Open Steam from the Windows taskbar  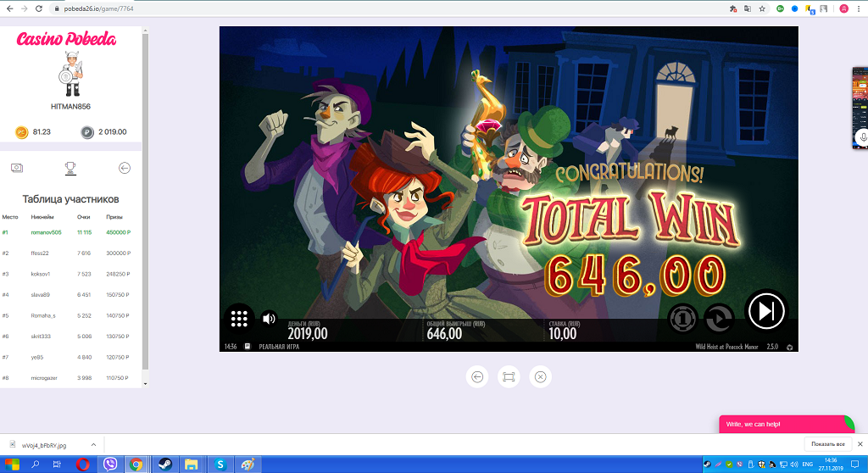click(x=163, y=465)
